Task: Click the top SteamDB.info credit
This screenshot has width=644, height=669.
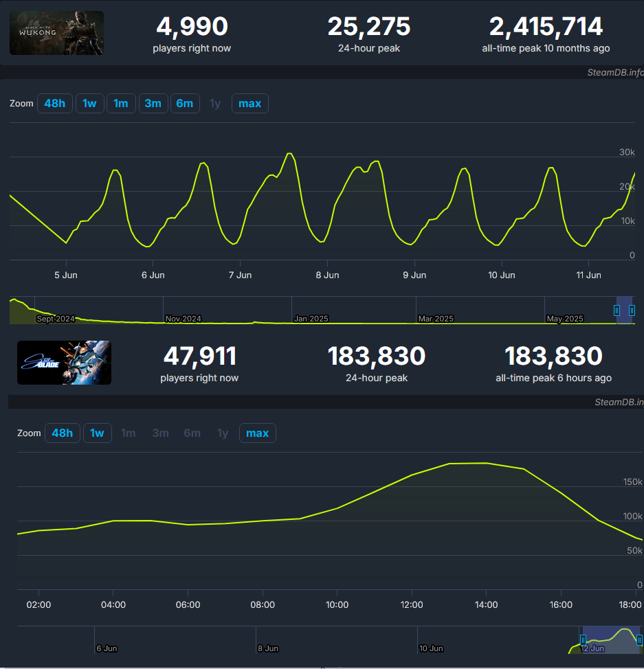Action: tap(615, 73)
